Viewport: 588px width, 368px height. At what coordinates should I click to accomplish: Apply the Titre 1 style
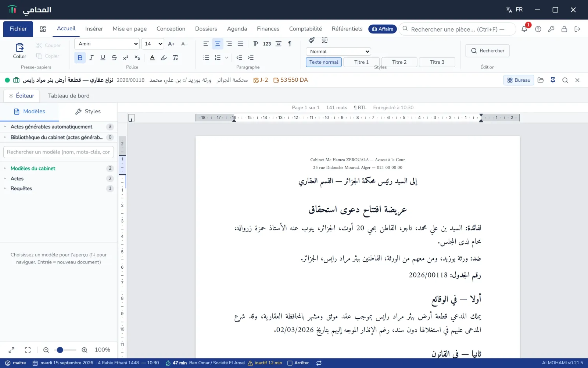pyautogui.click(x=362, y=62)
